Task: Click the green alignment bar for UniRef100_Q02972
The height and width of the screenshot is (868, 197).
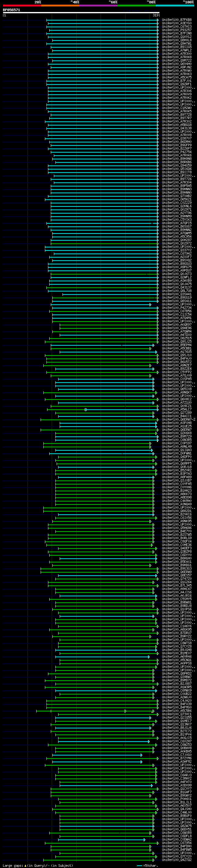Action: point(105,244)
